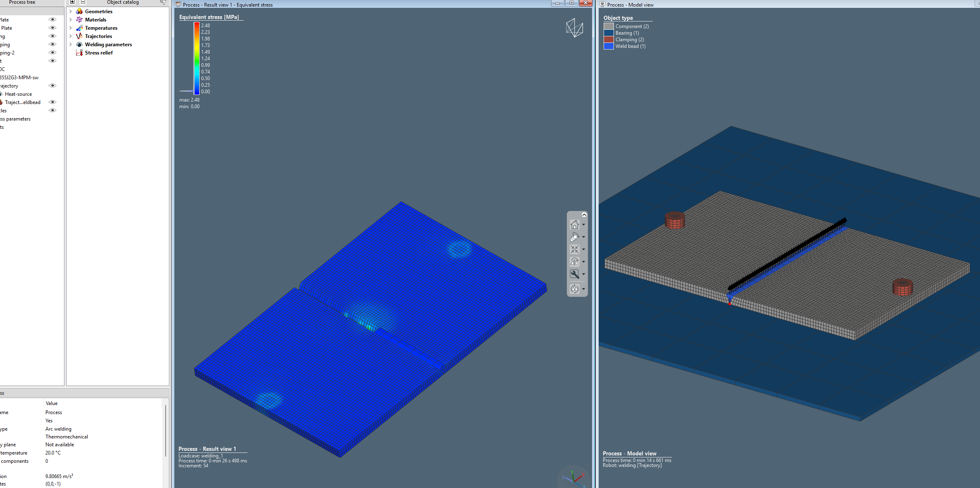Hide the Traject...eldbead item via eye icon
Image resolution: width=980 pixels, height=488 pixels.
(x=52, y=102)
